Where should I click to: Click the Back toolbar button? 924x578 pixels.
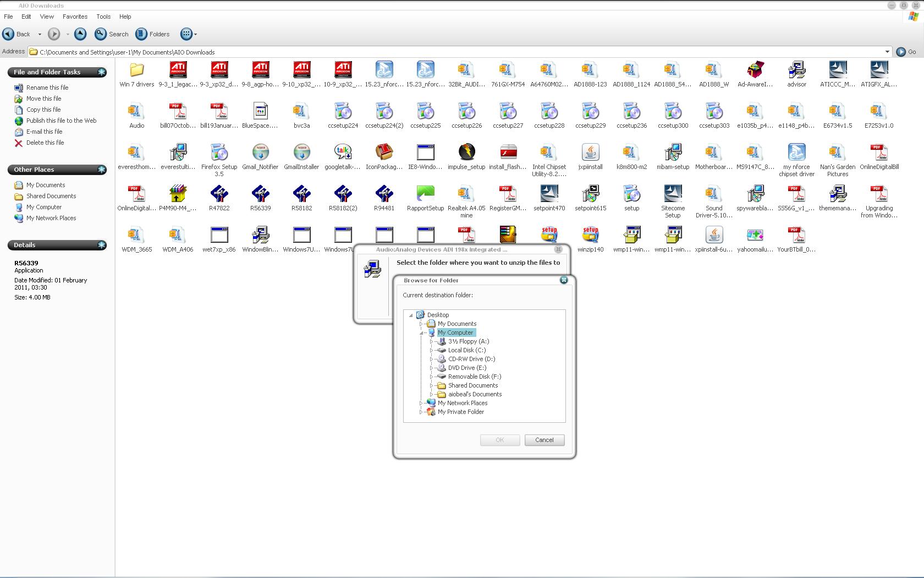click(x=16, y=34)
